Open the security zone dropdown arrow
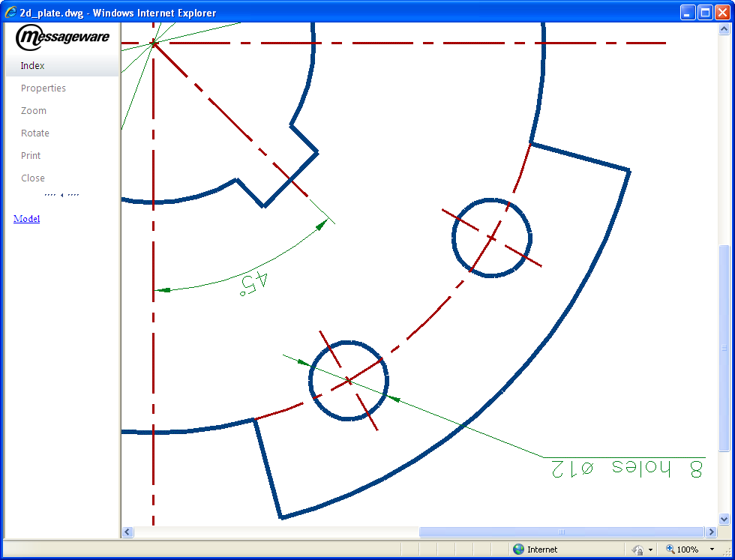This screenshot has height=560, width=735. (651, 550)
